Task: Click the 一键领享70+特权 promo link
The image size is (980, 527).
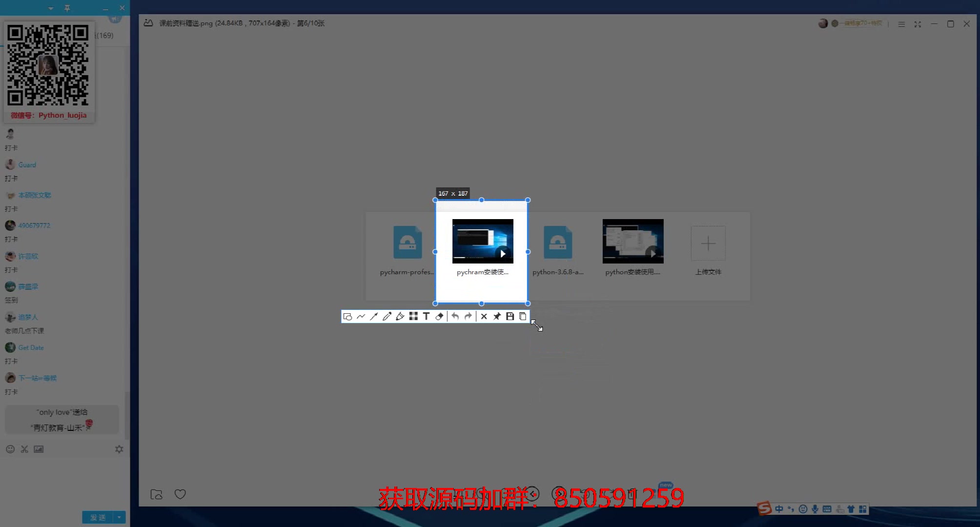Action: click(x=862, y=23)
